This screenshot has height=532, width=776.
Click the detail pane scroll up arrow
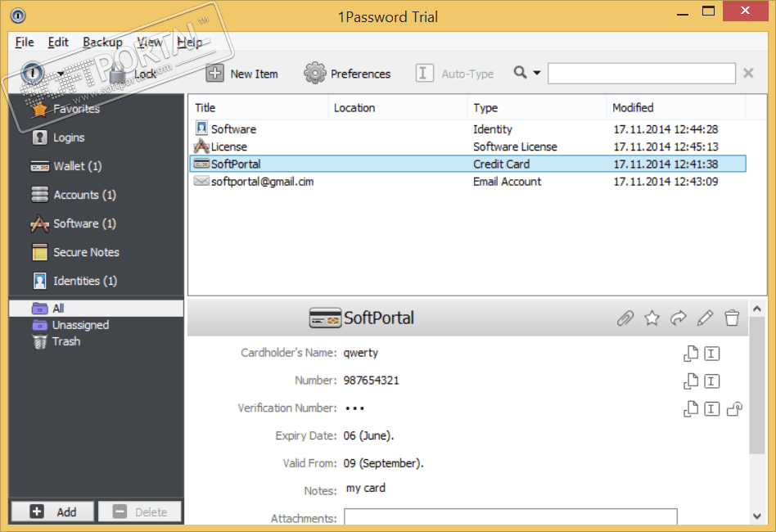757,309
